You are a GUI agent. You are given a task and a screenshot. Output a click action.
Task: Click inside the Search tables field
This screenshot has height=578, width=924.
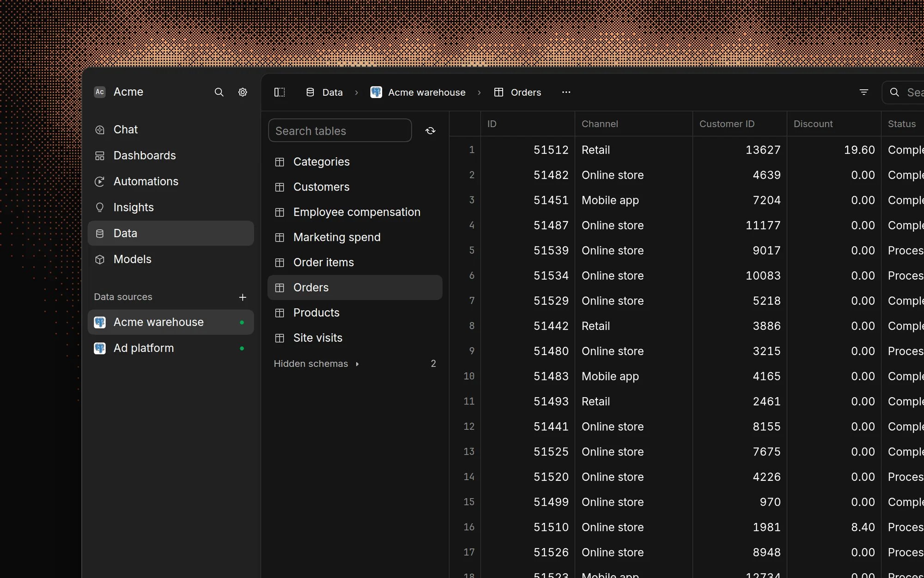click(340, 131)
